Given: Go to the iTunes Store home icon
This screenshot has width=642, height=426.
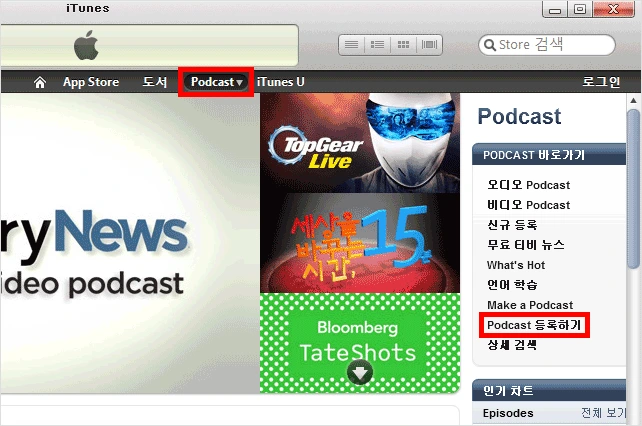Looking at the screenshot, I should (x=40, y=82).
